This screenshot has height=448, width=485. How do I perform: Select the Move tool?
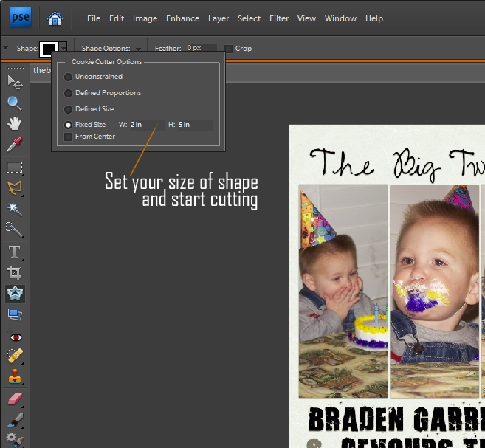(x=14, y=81)
